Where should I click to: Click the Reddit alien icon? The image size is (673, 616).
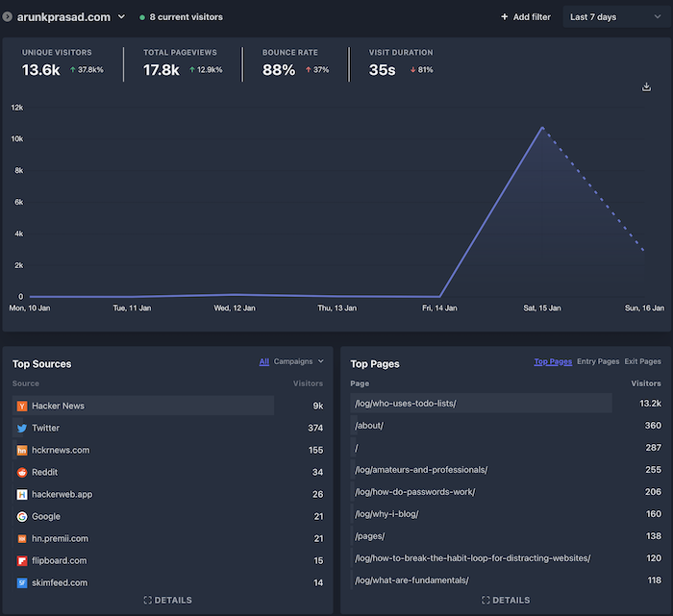[x=22, y=472]
